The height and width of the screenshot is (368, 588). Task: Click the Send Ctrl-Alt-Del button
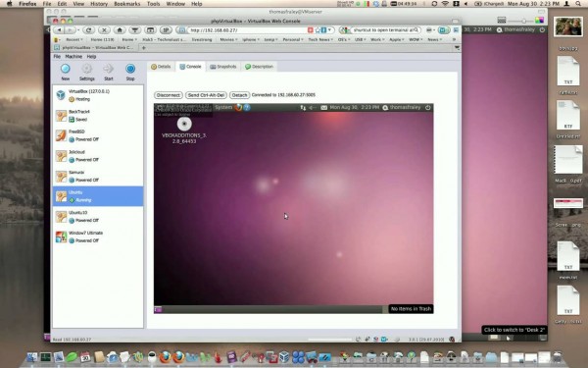(x=206, y=95)
